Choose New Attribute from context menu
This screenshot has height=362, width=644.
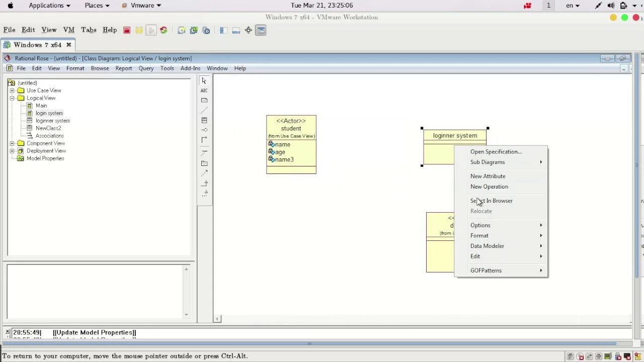click(x=501, y=176)
